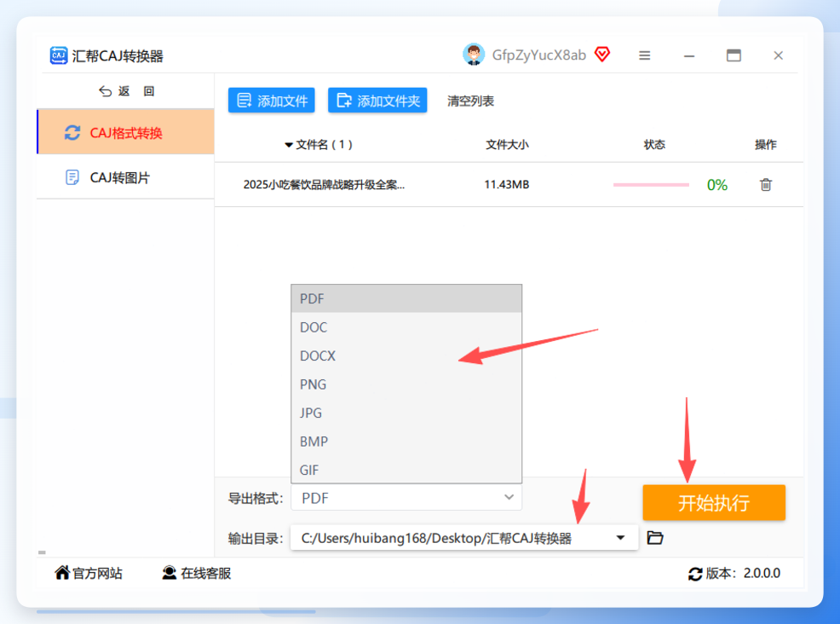Click the red VIP diamond icon

pos(602,55)
